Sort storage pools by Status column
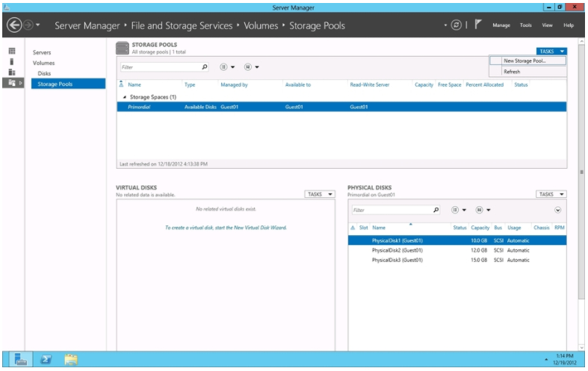Image resolution: width=588 pixels, height=371 pixels. tap(521, 84)
